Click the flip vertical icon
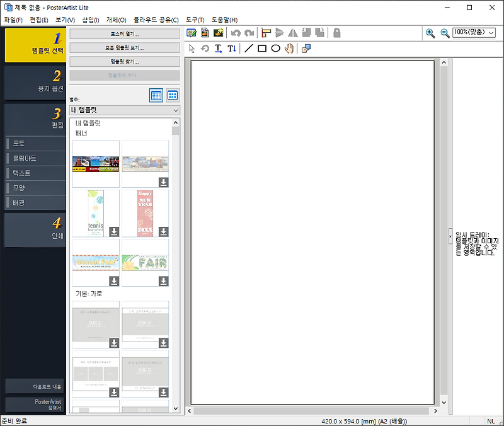This screenshot has height=426, width=504. (x=279, y=33)
